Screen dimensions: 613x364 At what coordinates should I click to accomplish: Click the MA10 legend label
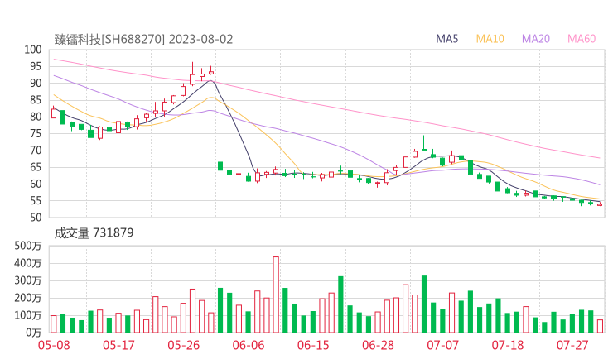coord(490,39)
